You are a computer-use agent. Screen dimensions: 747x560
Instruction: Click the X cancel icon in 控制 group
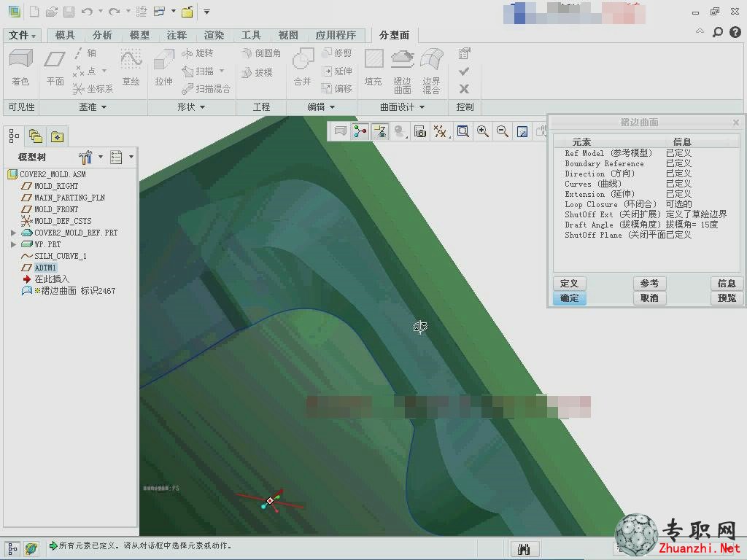pyautogui.click(x=464, y=89)
